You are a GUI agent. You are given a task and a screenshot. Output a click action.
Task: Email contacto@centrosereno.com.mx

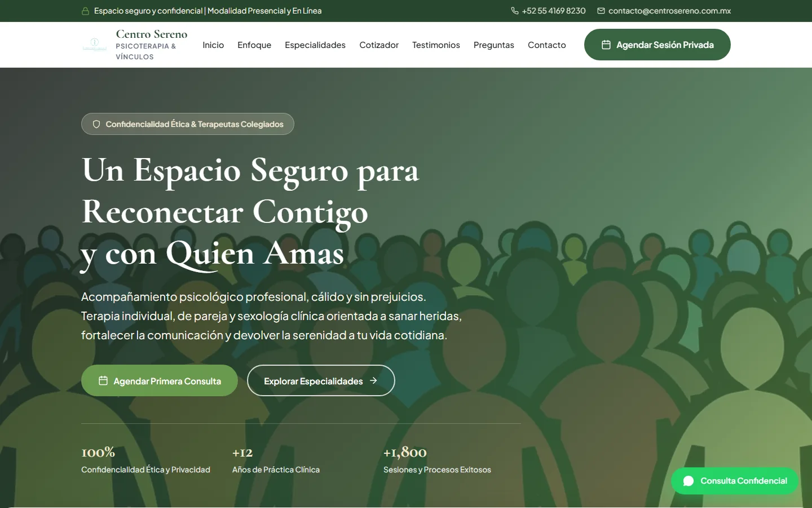pos(669,11)
